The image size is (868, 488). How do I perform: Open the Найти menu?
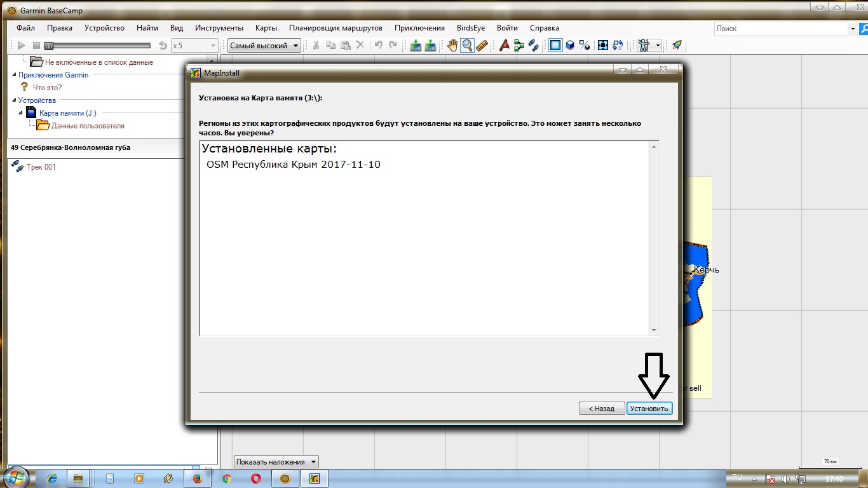coord(147,28)
